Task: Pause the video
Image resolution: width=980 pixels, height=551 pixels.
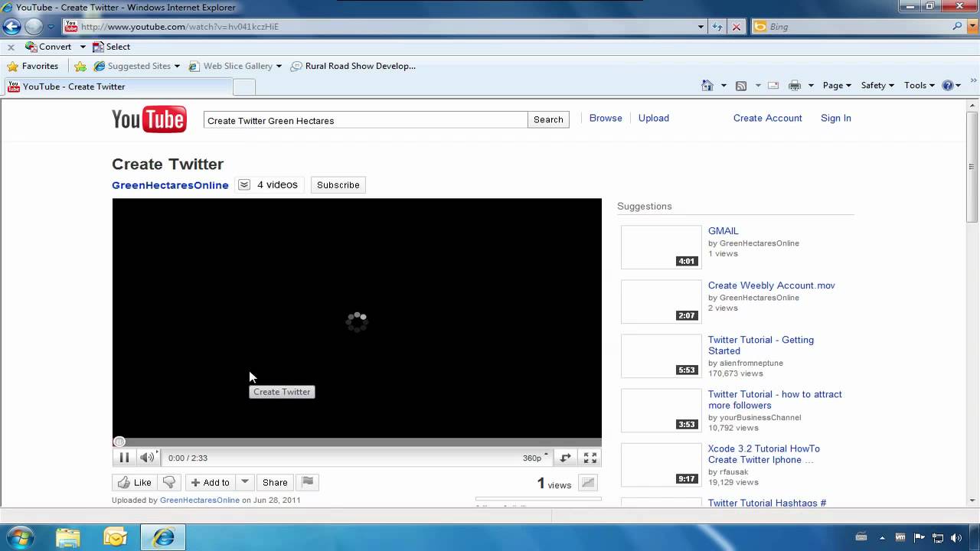Action: pos(124,458)
